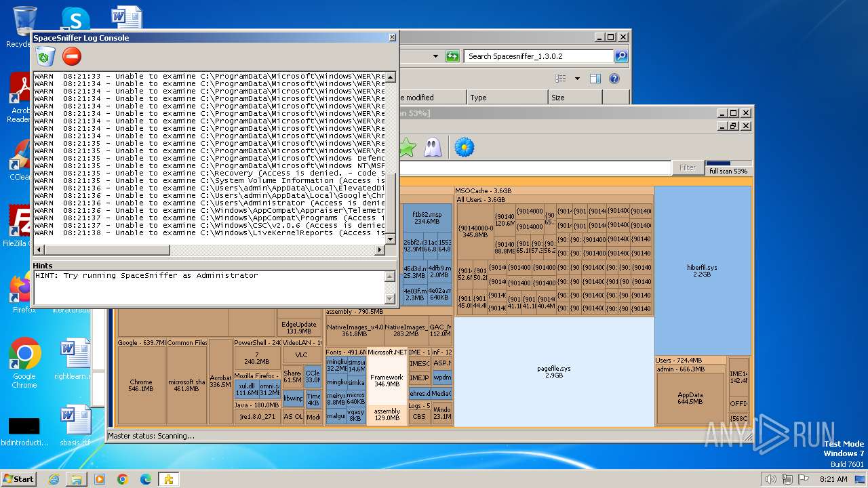868x488 pixels.
Task: Select the Framework 346.9MB block
Action: click(x=387, y=381)
